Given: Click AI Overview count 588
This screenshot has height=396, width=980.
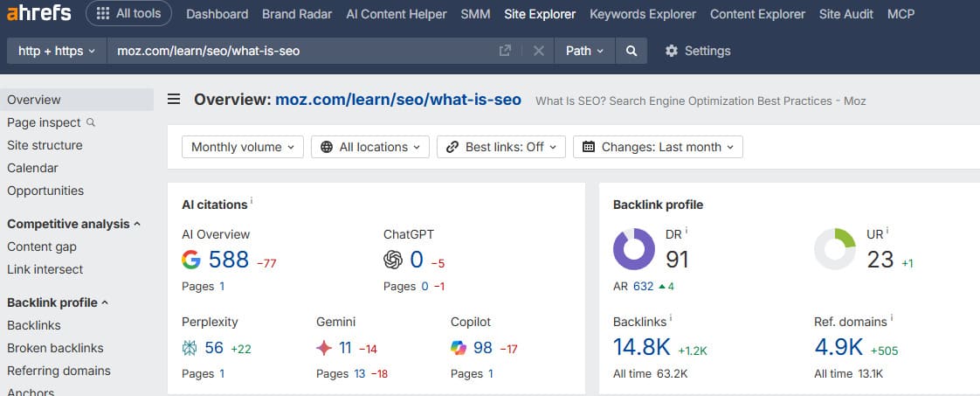Looking at the screenshot, I should pyautogui.click(x=229, y=260).
